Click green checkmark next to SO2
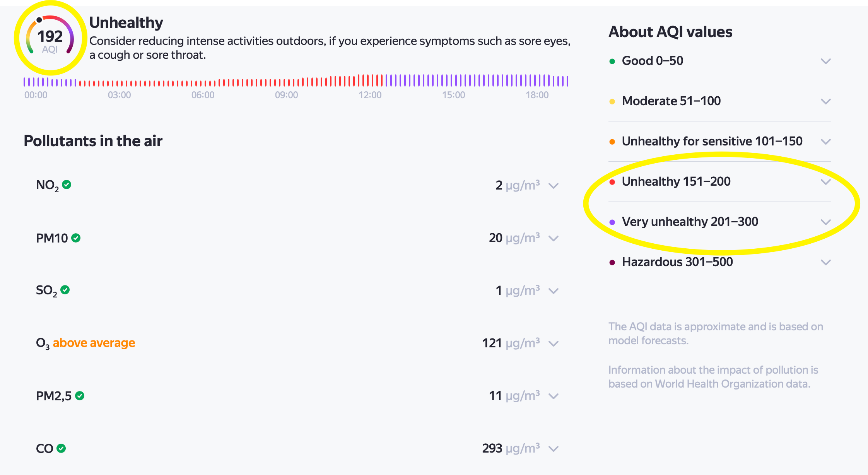This screenshot has width=868, height=475. [65, 290]
